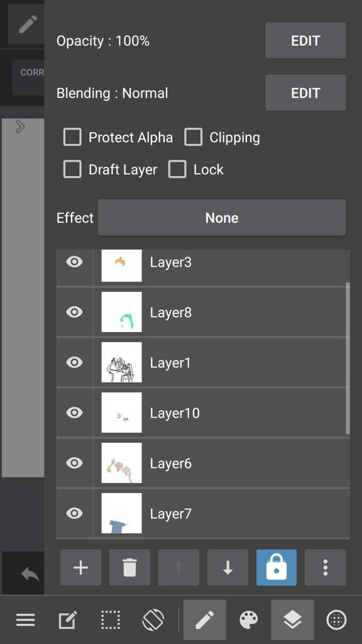Open the layers panel tab icon

pos(292,619)
